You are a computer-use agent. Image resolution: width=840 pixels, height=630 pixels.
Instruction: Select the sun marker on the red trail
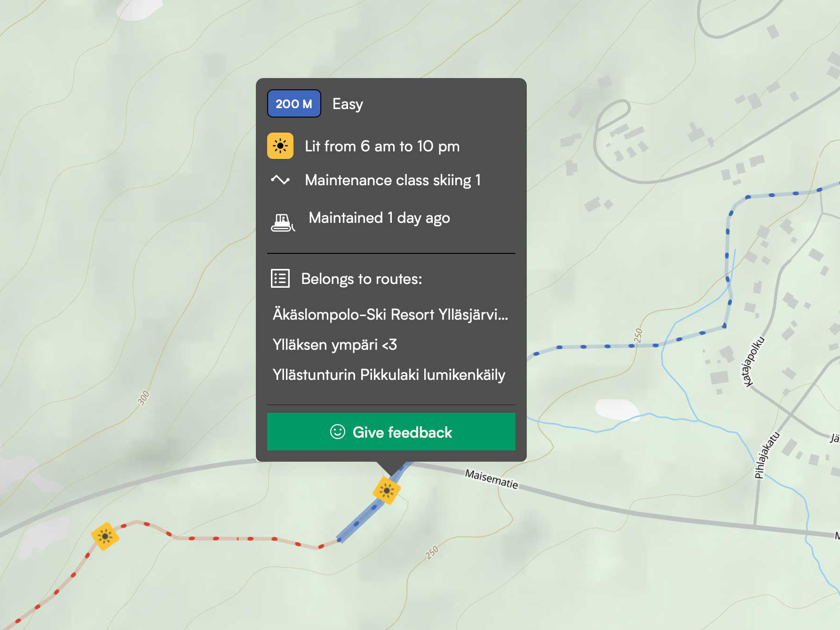[x=105, y=536]
